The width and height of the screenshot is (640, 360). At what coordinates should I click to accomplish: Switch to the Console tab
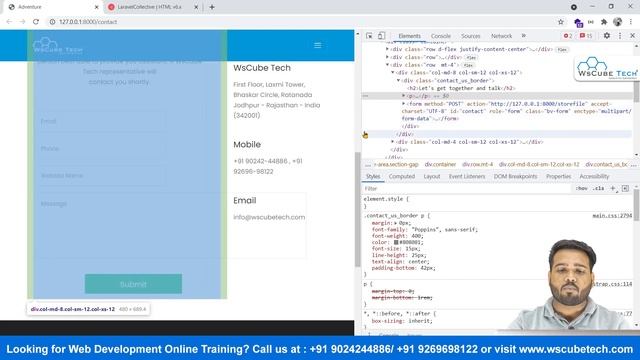(441, 36)
